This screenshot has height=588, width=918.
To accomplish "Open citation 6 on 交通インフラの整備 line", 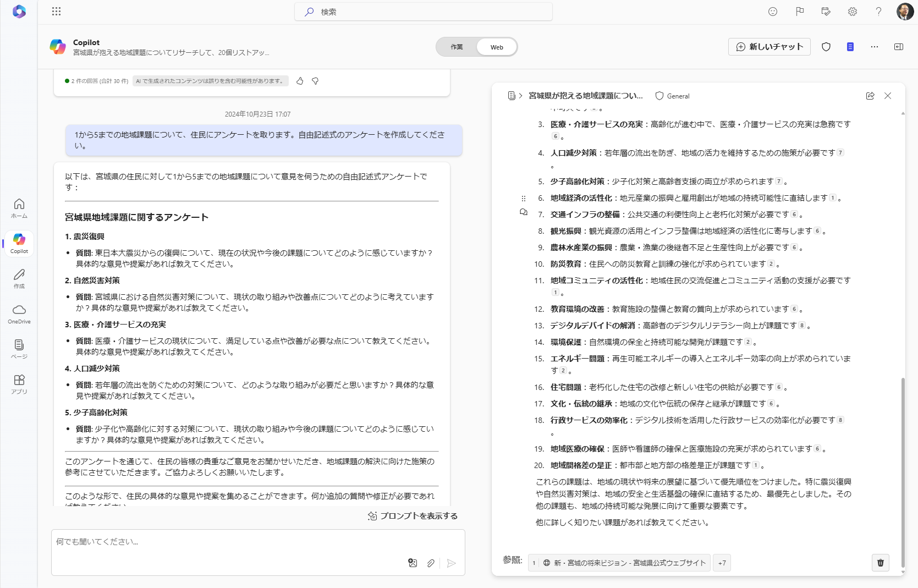I will coord(794,215).
